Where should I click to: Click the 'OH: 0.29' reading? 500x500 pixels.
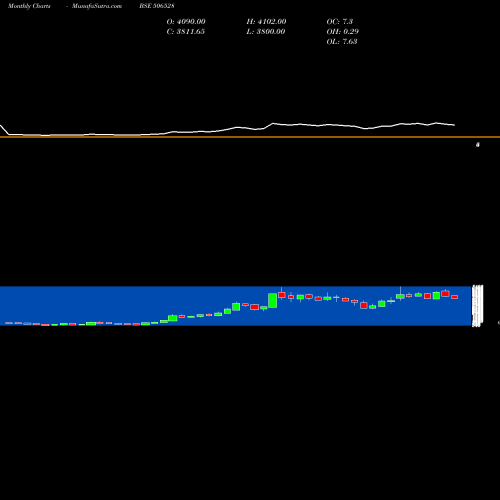[343, 32]
